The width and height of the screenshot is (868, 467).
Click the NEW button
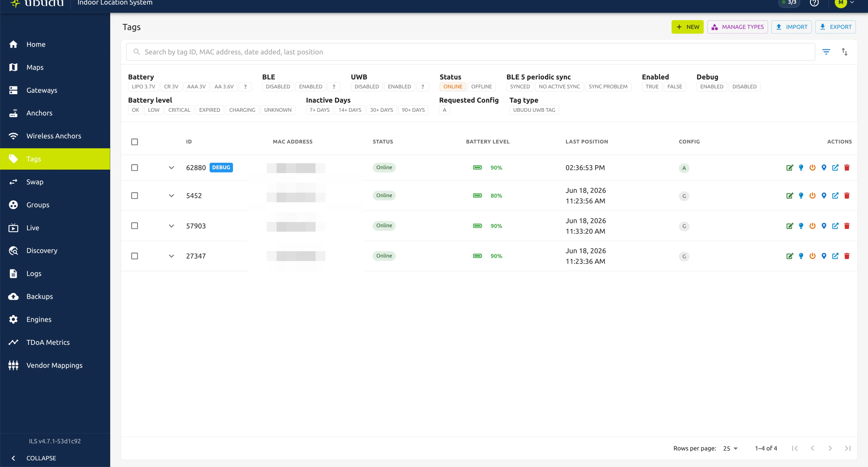(x=687, y=27)
